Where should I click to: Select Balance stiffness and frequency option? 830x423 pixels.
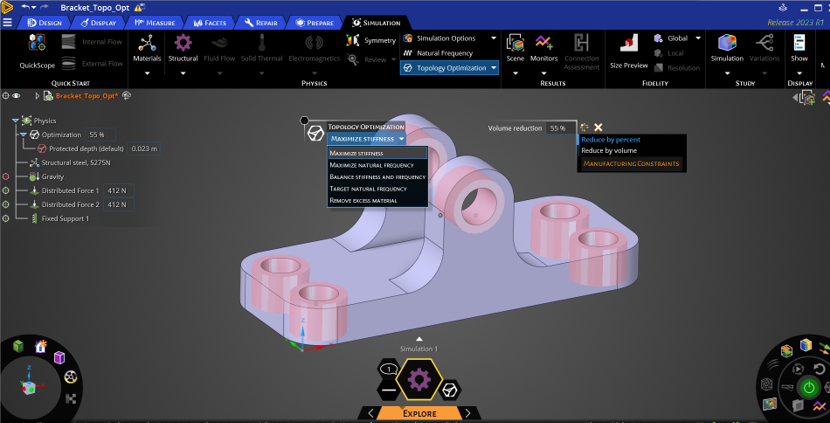click(x=377, y=177)
